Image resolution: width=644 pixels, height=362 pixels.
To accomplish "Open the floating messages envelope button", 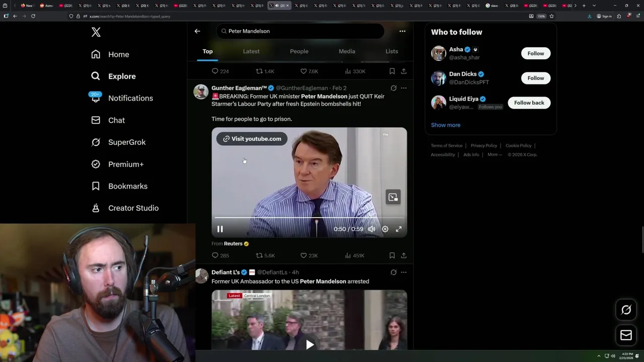I will coord(626,335).
